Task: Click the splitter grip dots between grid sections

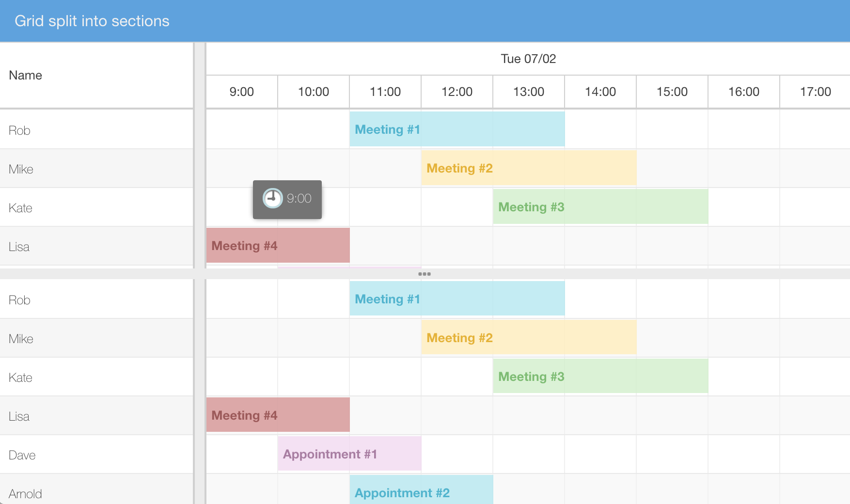Action: (425, 274)
